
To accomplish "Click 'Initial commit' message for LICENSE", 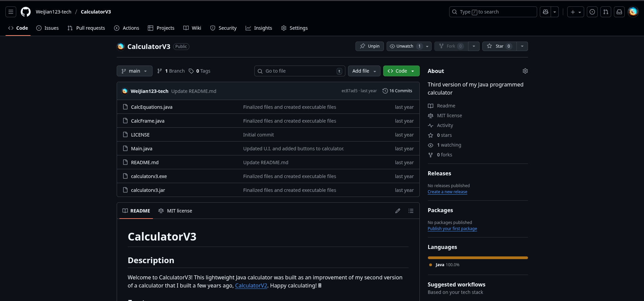I will point(258,135).
